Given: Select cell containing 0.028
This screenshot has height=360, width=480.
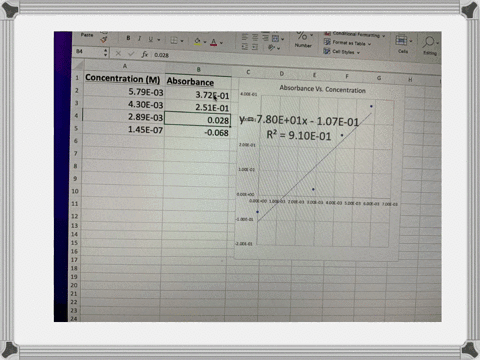Looking at the screenshot, I should point(197,120).
